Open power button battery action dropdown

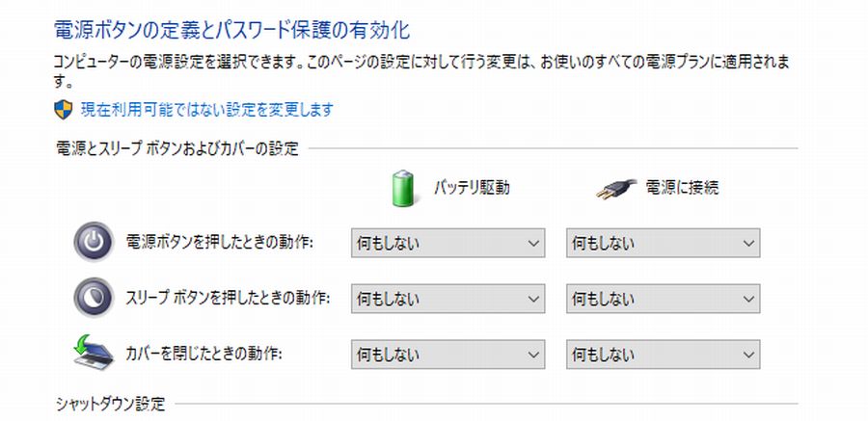(448, 243)
